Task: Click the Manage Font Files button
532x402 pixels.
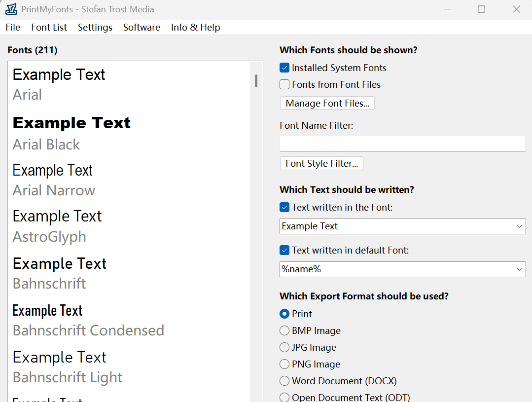Action: tap(327, 103)
